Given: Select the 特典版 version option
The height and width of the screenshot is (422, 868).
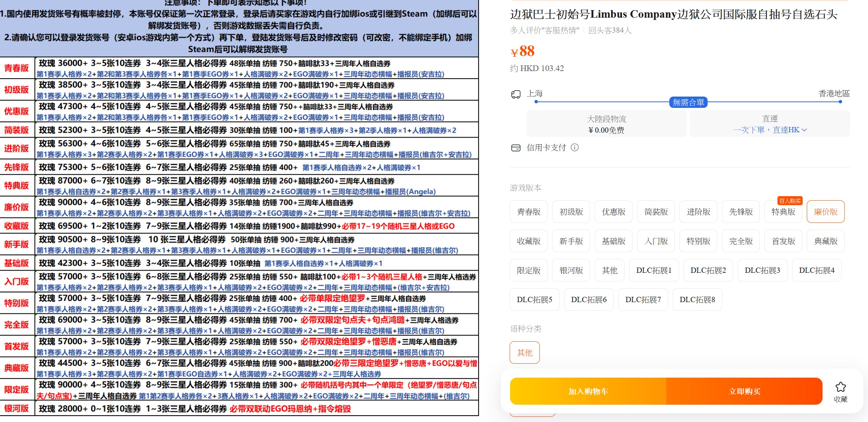Looking at the screenshot, I should [x=783, y=212].
